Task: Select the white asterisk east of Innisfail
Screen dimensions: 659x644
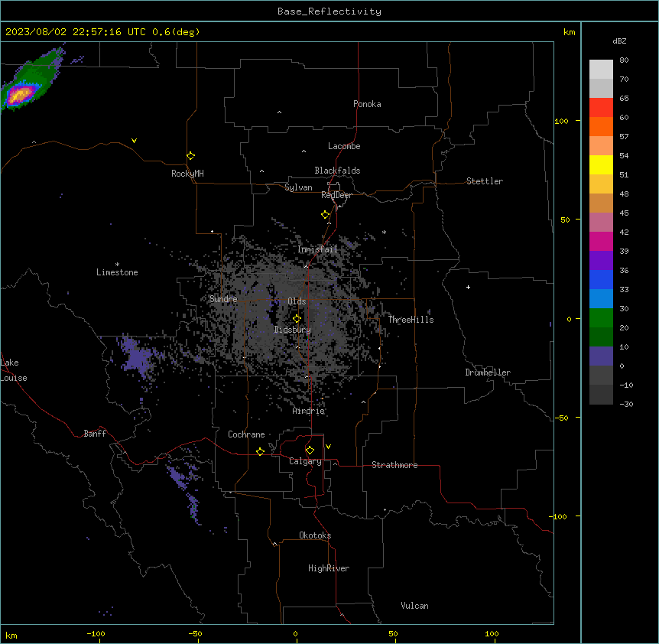Action: tap(384, 233)
